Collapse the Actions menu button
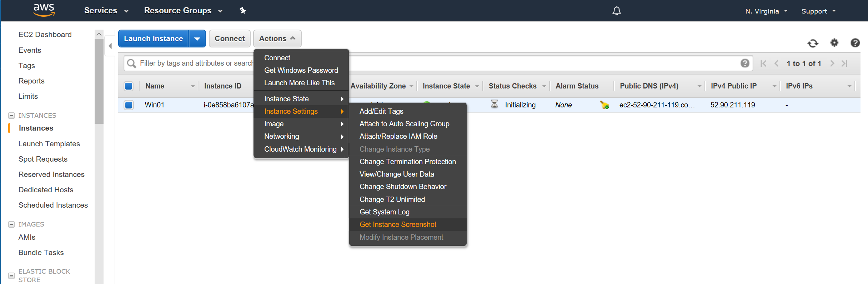Image resolution: width=868 pixels, height=284 pixels. point(277,39)
